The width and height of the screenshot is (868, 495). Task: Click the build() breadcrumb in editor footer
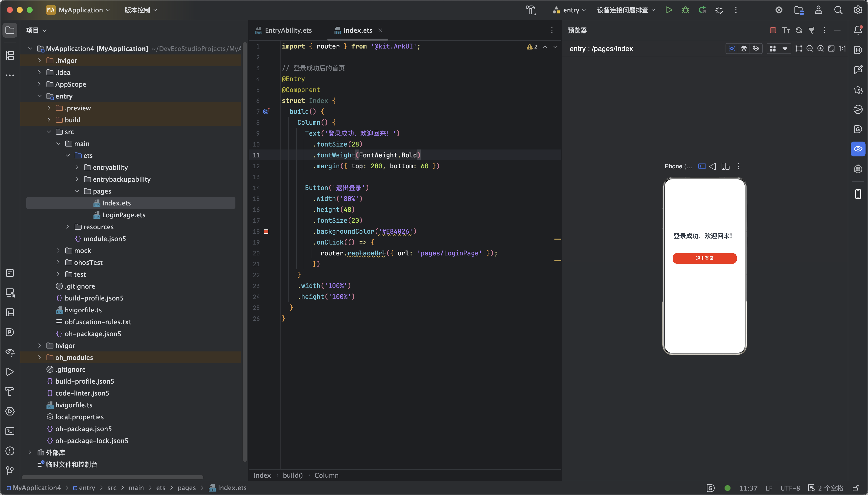pyautogui.click(x=293, y=475)
